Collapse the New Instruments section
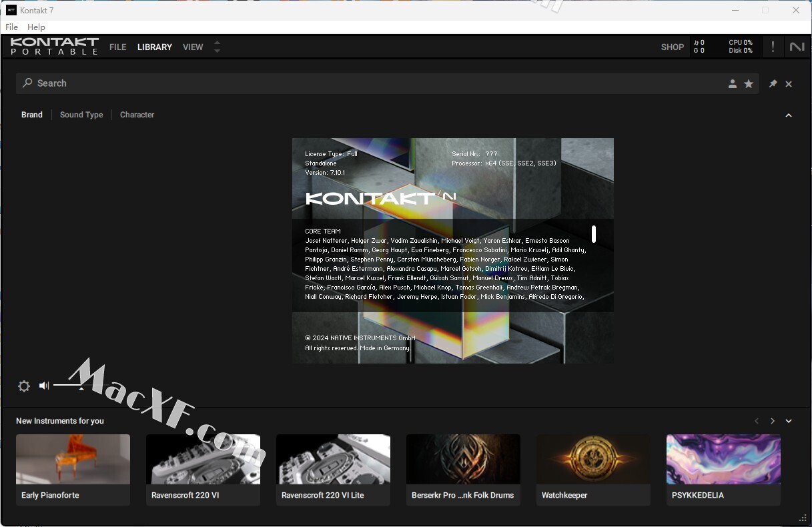This screenshot has height=527, width=812. click(x=789, y=421)
